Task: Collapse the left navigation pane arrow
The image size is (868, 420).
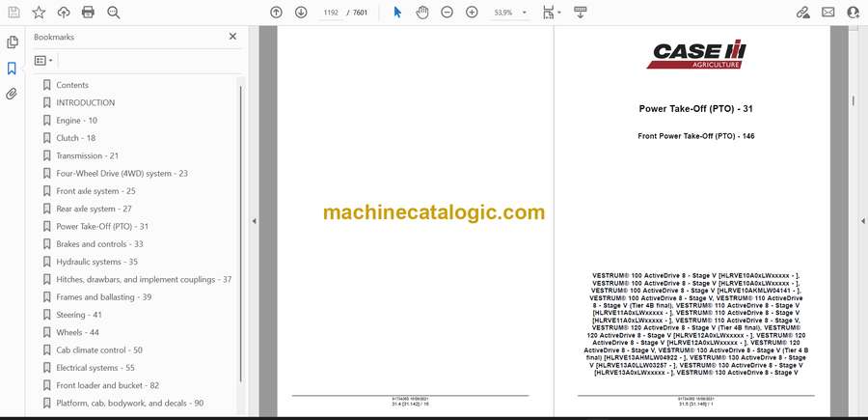Action: pos(254,221)
